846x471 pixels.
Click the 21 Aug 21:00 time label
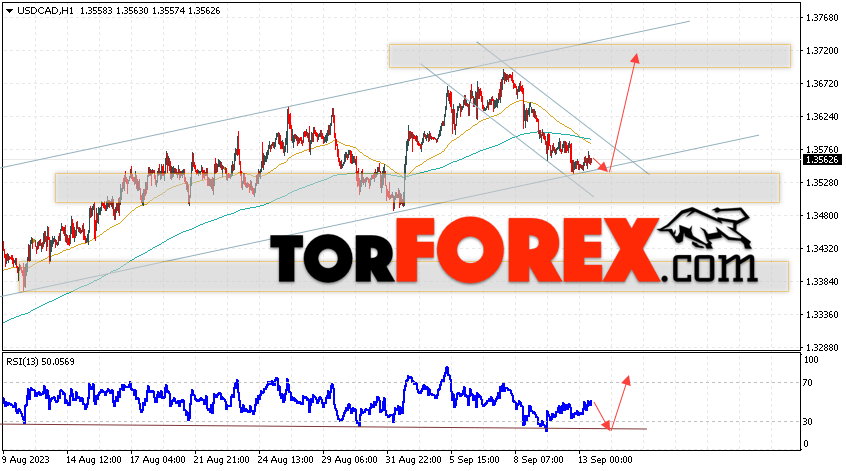[x=222, y=460]
